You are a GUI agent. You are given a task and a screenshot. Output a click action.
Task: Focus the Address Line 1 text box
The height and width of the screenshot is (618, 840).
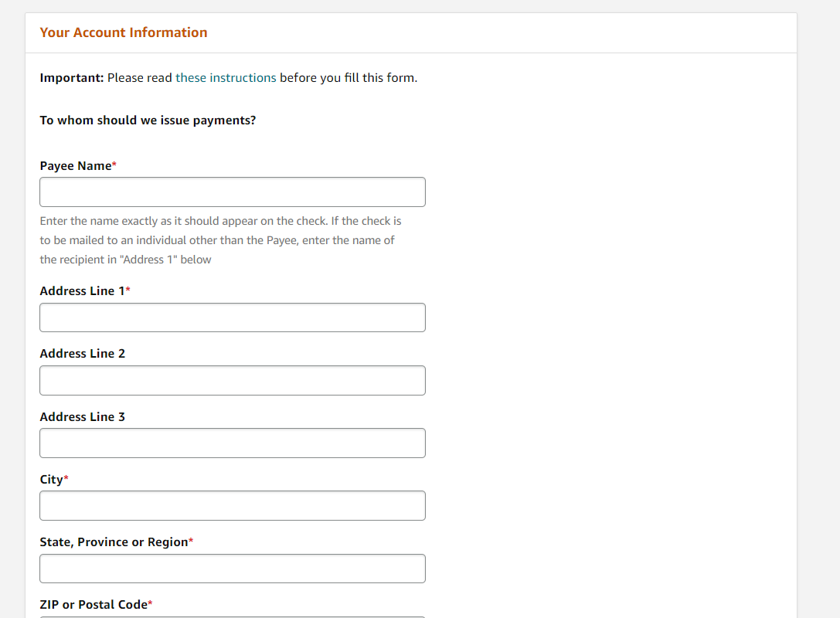tap(232, 317)
